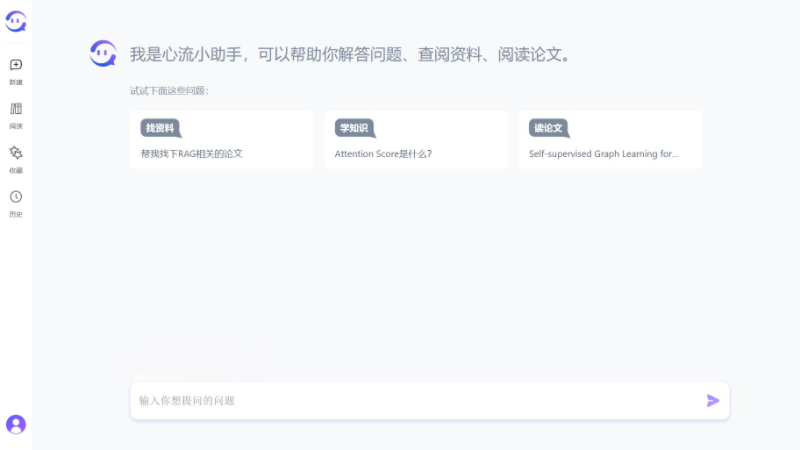Select the 找资料 tag bubble

(159, 128)
